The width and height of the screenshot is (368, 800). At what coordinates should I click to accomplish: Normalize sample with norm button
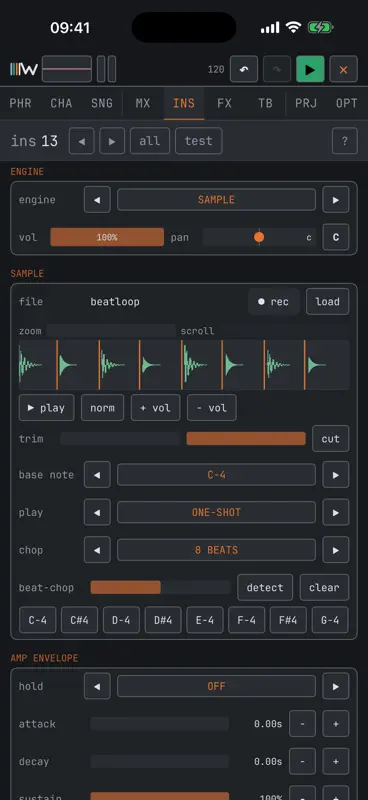coord(103,408)
